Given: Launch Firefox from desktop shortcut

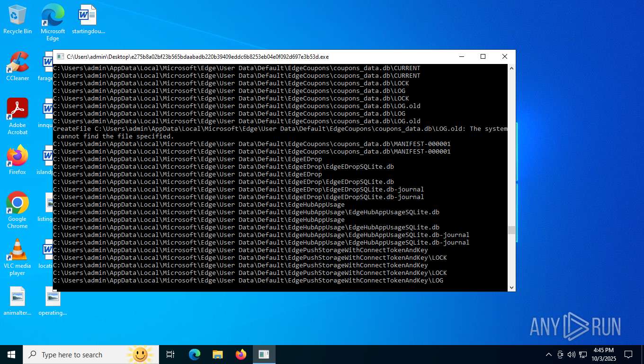Looking at the screenshot, I should [x=18, y=160].
